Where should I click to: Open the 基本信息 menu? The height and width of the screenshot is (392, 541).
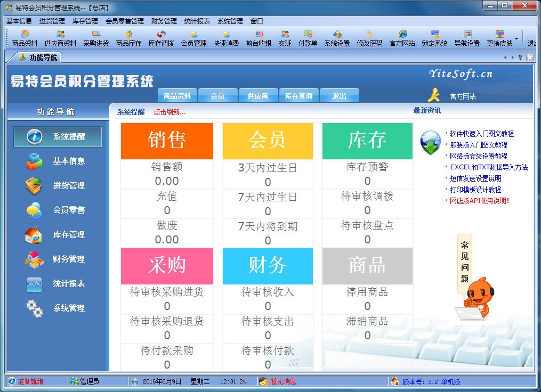19,21
